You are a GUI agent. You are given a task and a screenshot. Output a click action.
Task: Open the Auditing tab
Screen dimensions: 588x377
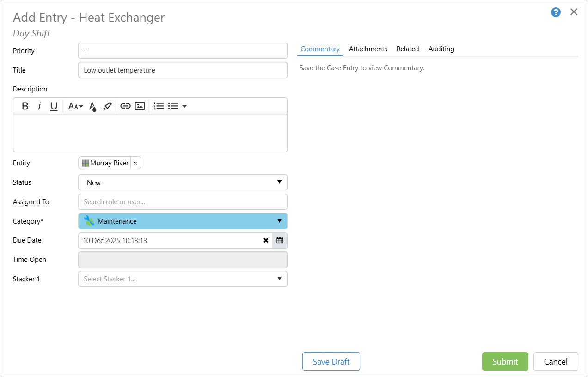441,49
